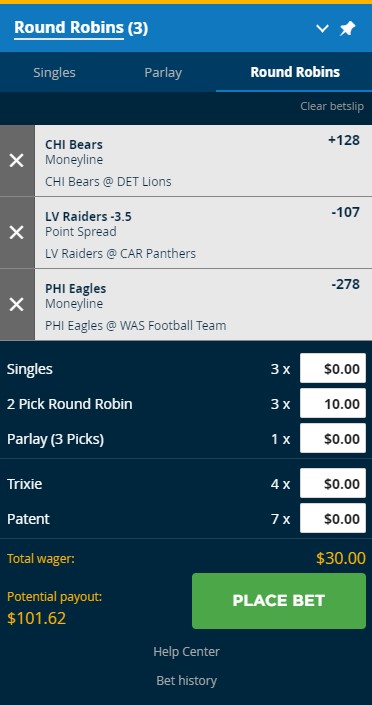372x705 pixels.
Task: Open the Round Robins header title
Action: (69, 28)
